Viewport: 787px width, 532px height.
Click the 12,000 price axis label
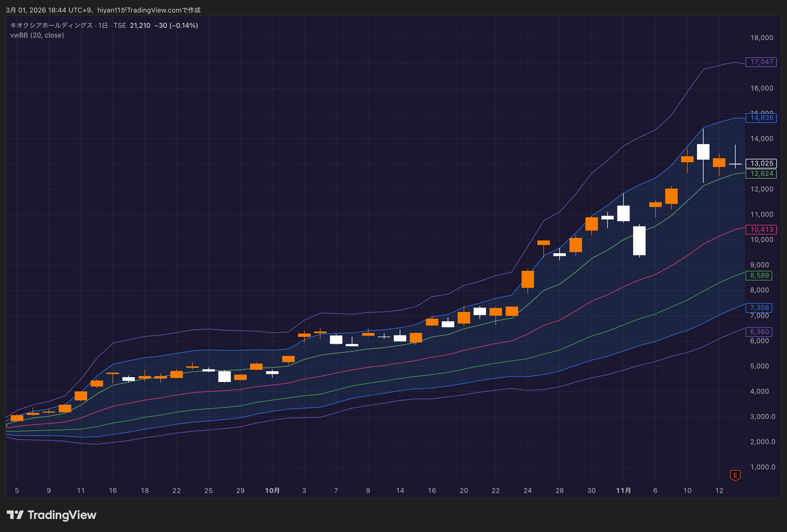[x=762, y=189]
